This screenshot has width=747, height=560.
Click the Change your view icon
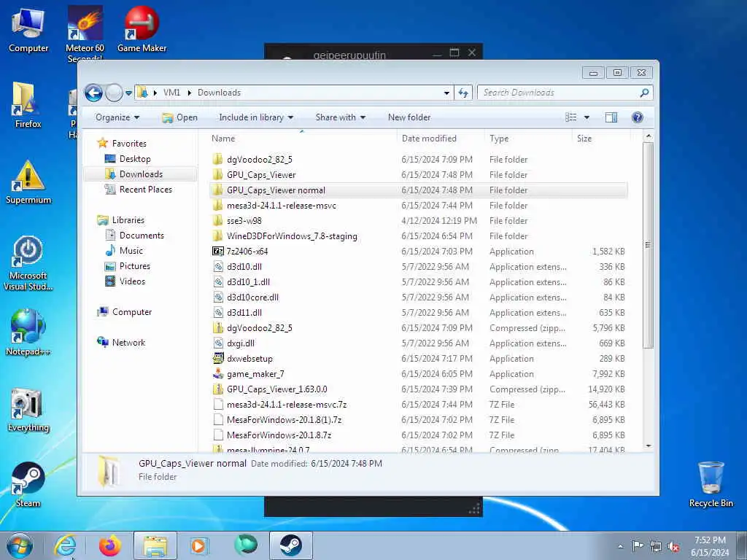pyautogui.click(x=570, y=117)
